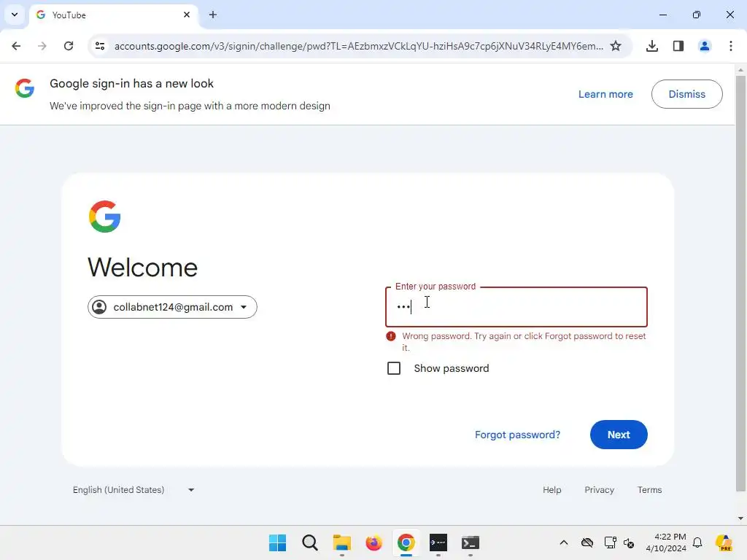Open a new tab with plus button
The width and height of the screenshot is (747, 560).
click(213, 15)
